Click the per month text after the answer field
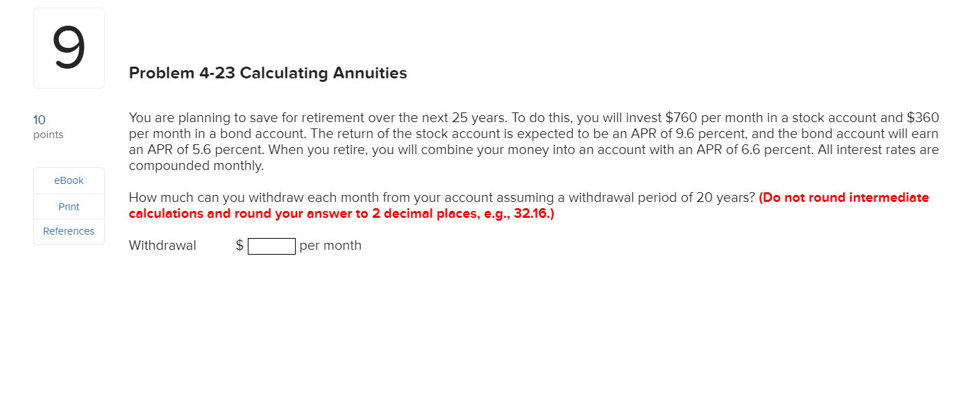Image resolution: width=980 pixels, height=408 pixels. coord(330,245)
